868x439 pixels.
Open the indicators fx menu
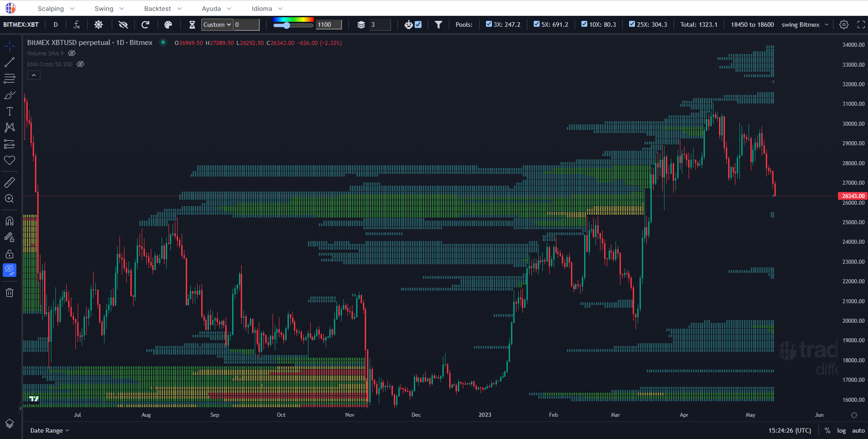point(77,25)
